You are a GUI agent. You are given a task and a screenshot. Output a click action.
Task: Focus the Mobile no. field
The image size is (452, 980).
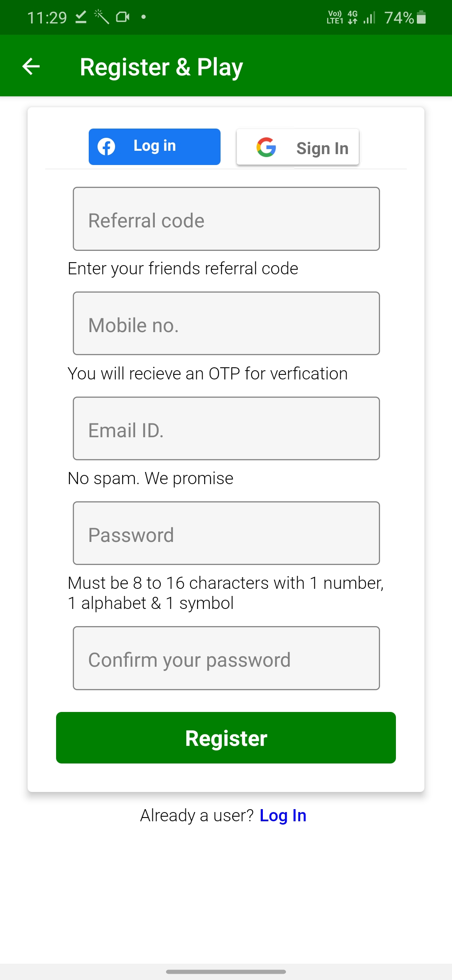(226, 324)
